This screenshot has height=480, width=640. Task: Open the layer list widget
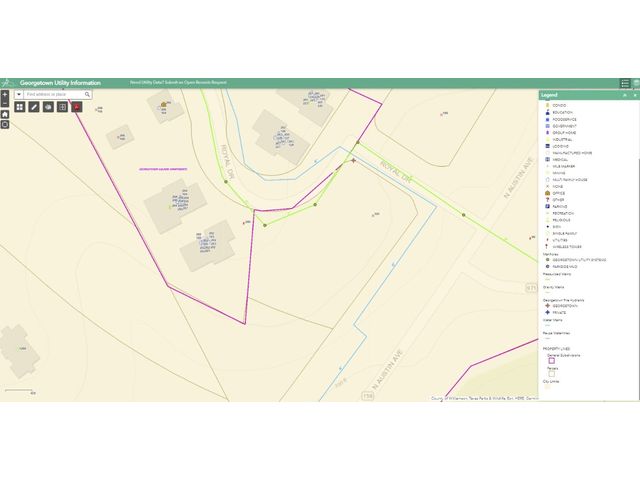coord(47,106)
